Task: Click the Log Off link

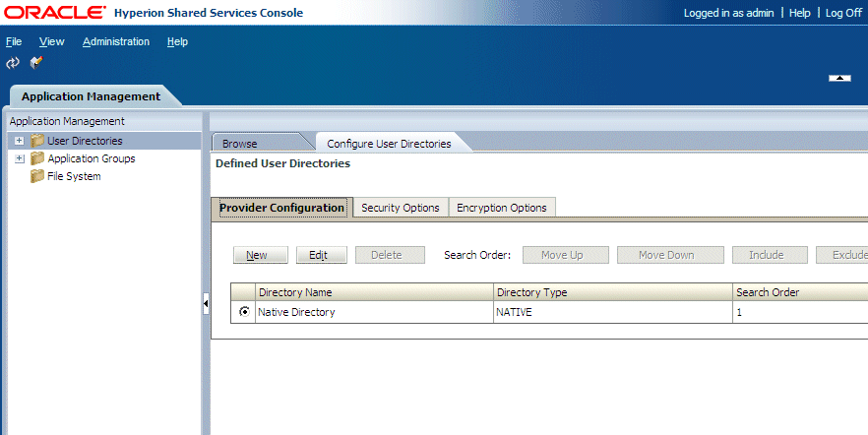Action: pos(843,13)
